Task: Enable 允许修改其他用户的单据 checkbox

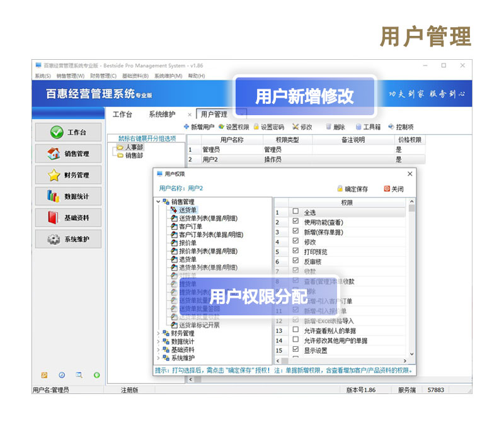Action: coord(295,340)
